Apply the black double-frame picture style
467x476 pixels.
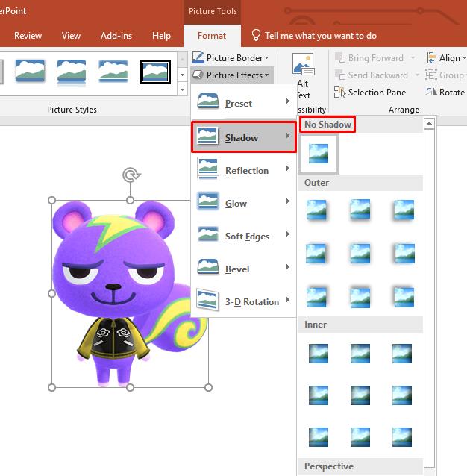(155, 72)
